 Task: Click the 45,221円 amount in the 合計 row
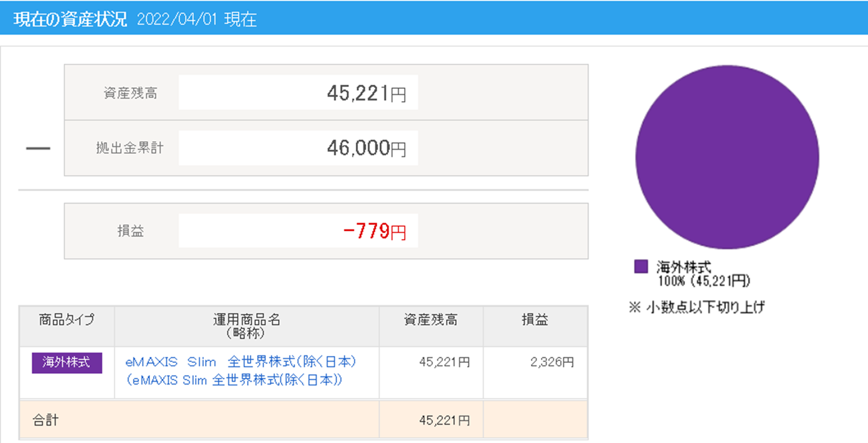point(444,420)
